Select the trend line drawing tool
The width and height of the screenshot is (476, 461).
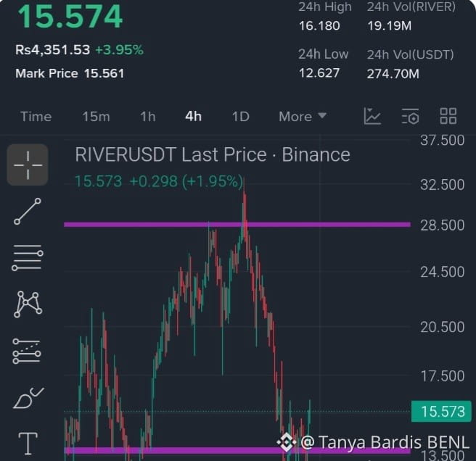[x=28, y=212]
